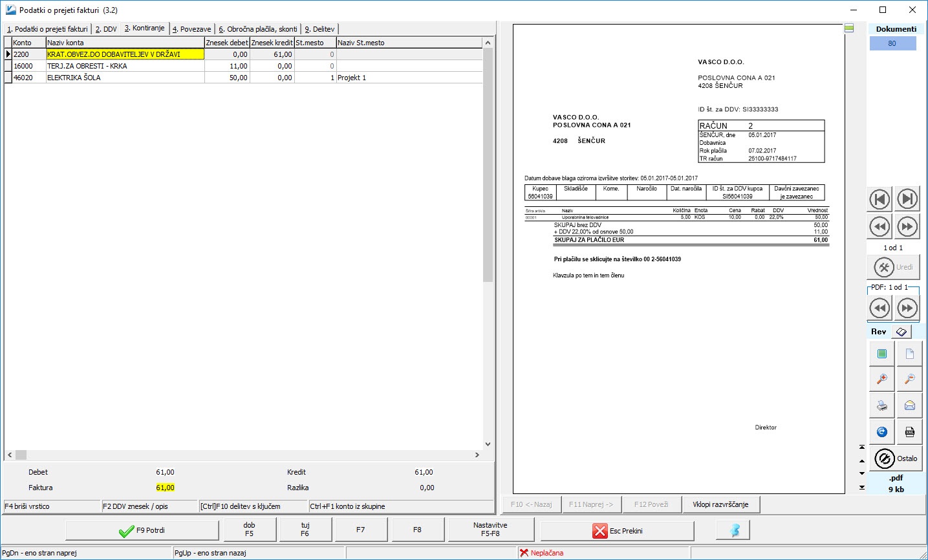Click F12 Poveži button
The height and width of the screenshot is (560, 928).
click(x=652, y=504)
